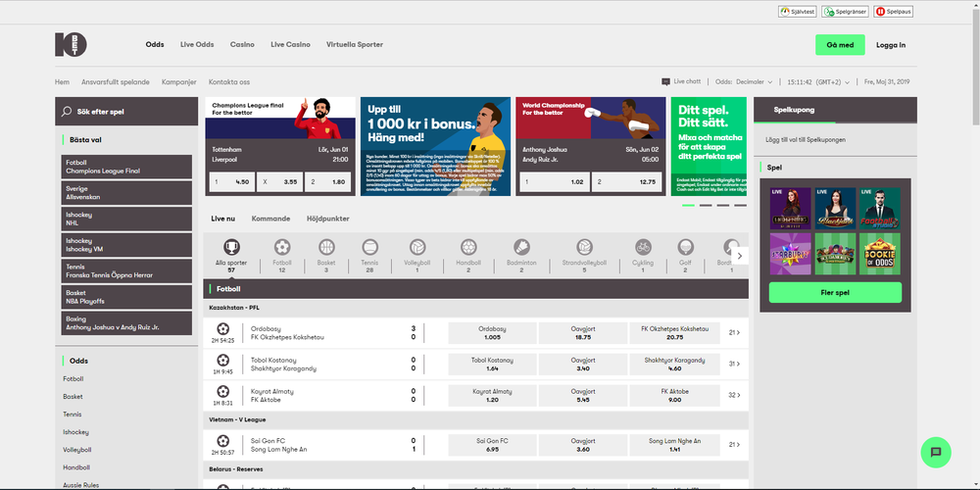
Task: Select the Alla sporter trophy icon
Action: pyautogui.click(x=231, y=247)
